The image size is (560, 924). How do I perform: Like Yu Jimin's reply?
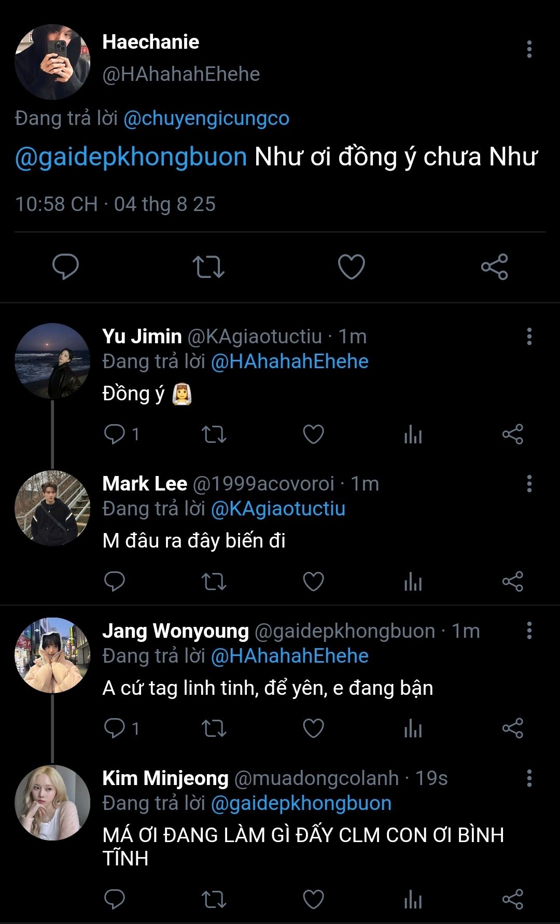[x=313, y=435]
